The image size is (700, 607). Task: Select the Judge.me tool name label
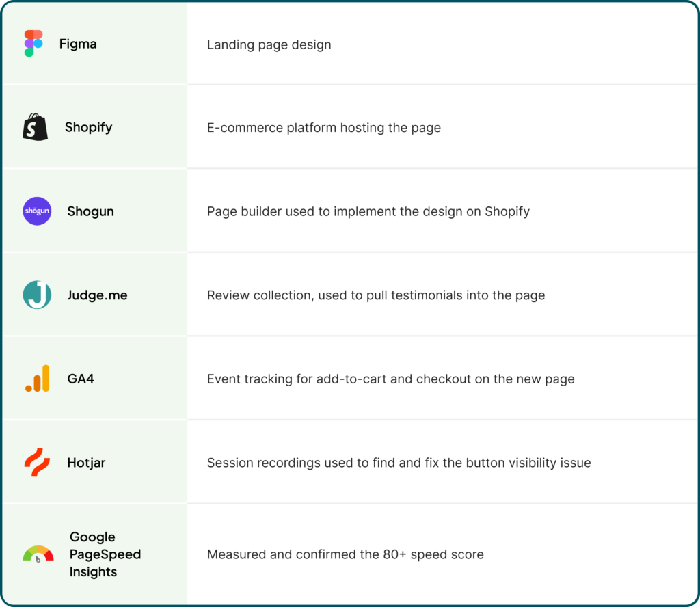[x=97, y=295]
